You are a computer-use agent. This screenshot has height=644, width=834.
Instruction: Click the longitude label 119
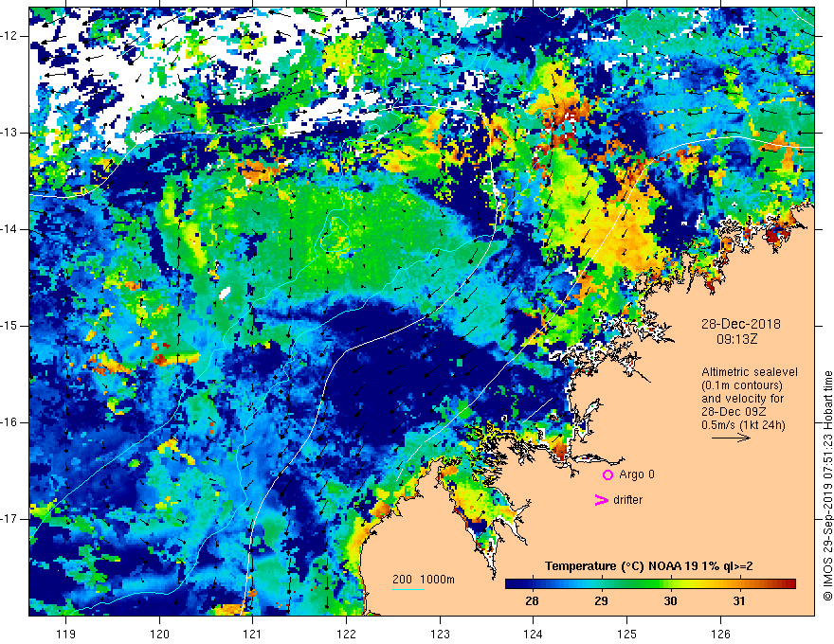[x=66, y=634]
